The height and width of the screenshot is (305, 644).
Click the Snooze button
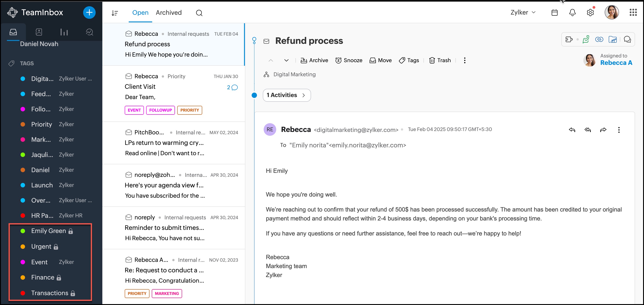coord(349,60)
